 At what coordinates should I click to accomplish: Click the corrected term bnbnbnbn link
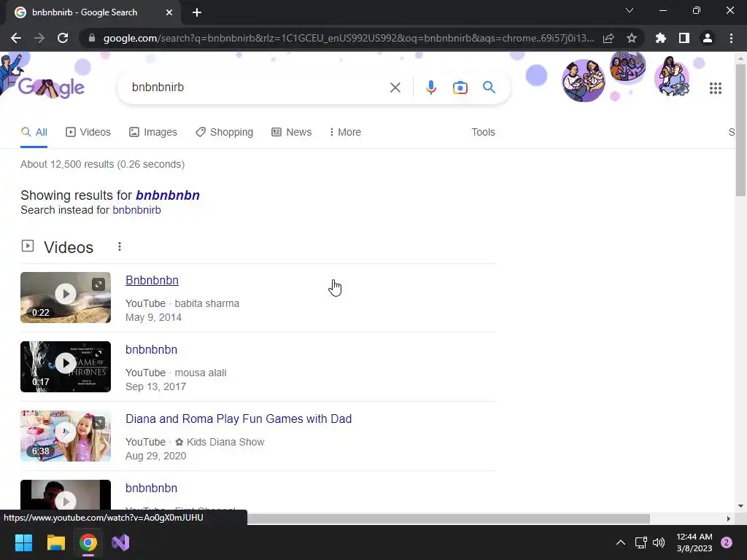pos(168,195)
